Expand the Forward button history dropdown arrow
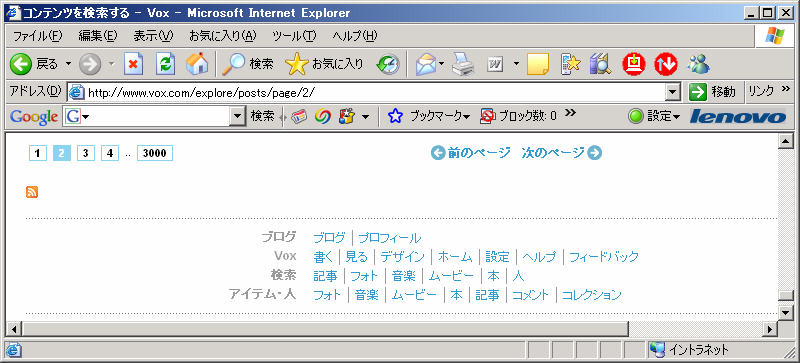This screenshot has width=800, height=363. click(112, 64)
